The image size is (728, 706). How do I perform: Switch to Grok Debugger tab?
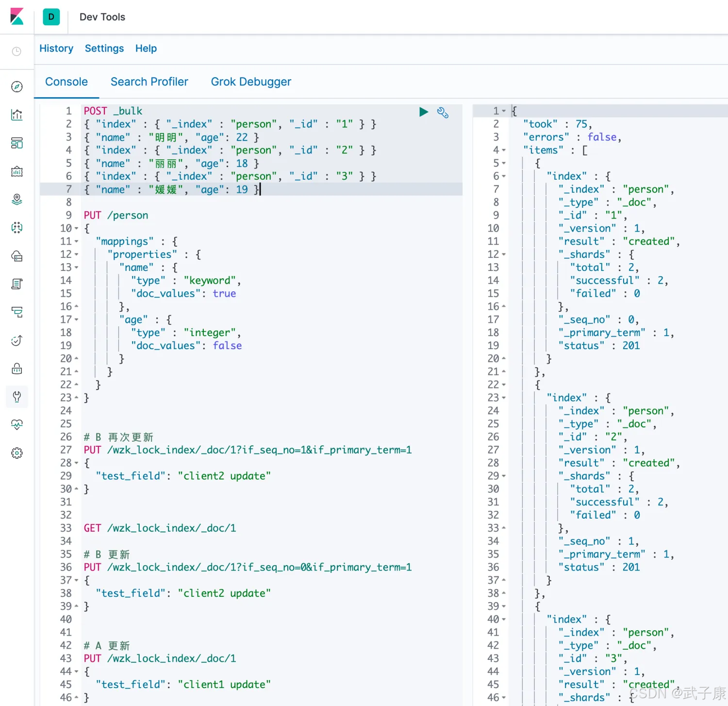coord(251,82)
